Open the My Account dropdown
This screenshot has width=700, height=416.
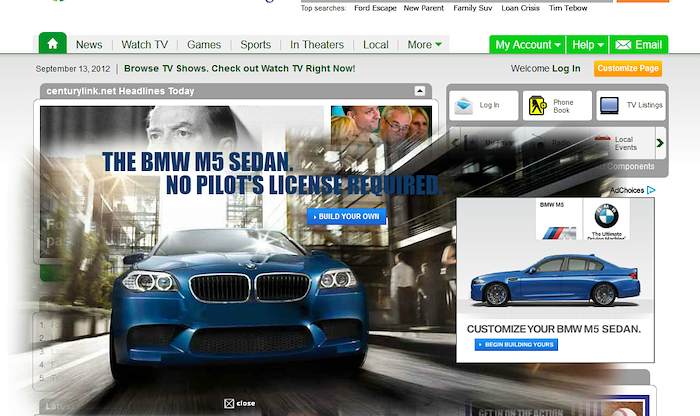pos(527,45)
